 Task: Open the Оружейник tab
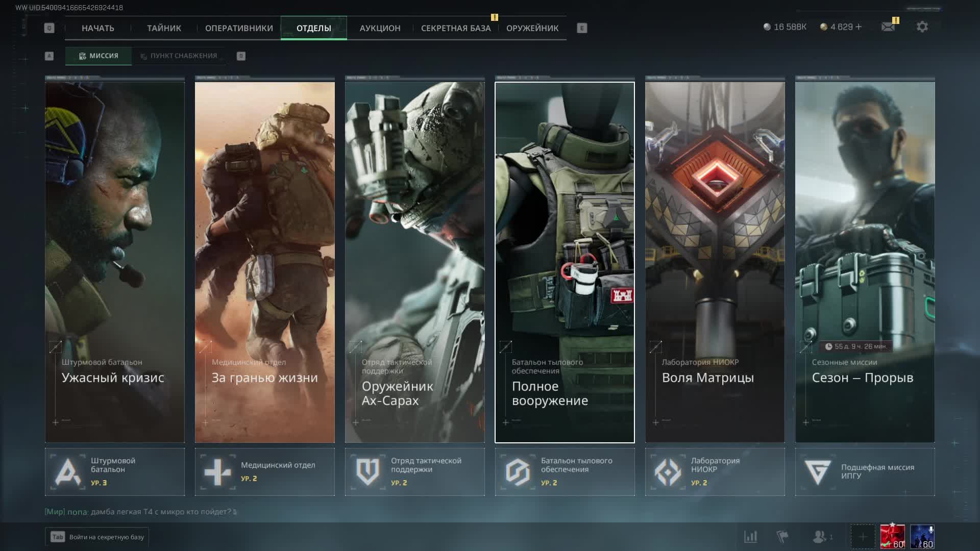(x=532, y=28)
